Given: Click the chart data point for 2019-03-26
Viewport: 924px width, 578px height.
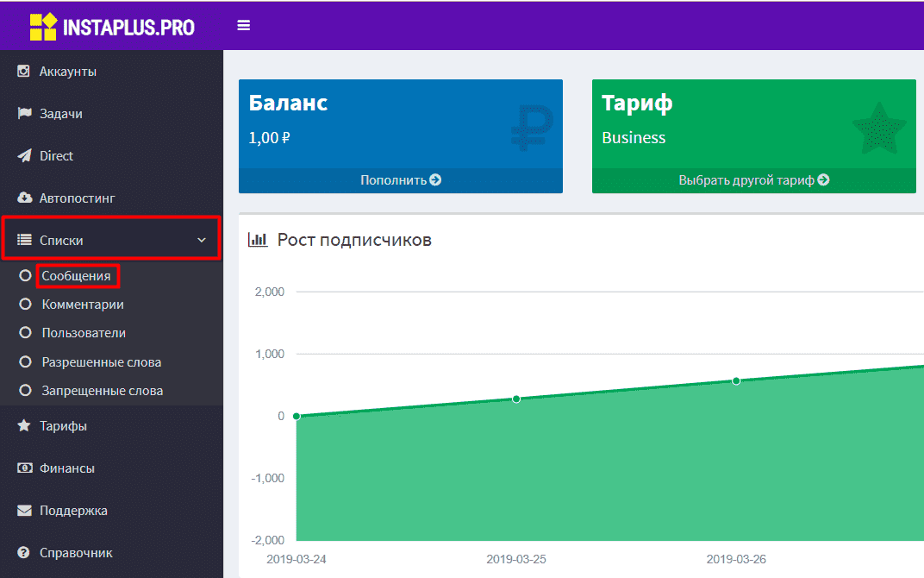Looking at the screenshot, I should click(736, 381).
